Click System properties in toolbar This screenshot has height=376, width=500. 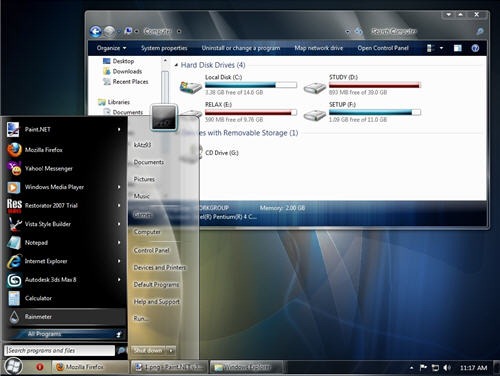tap(164, 48)
